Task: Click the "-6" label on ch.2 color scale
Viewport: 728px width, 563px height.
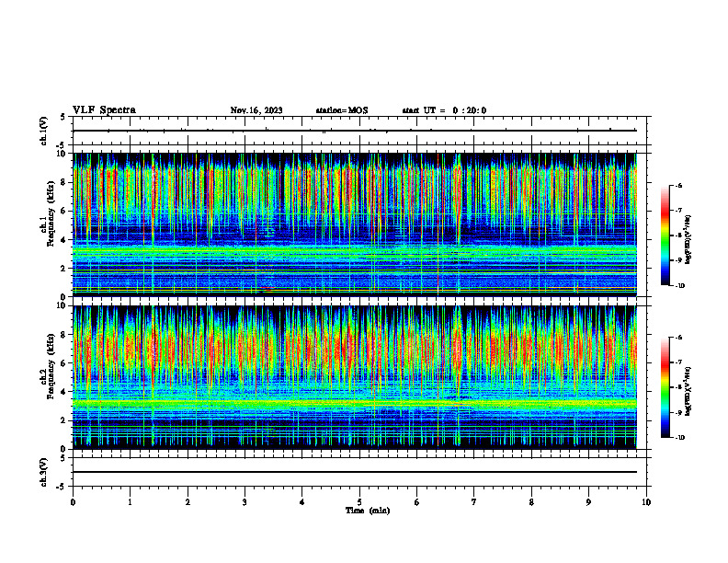Action: tap(678, 338)
